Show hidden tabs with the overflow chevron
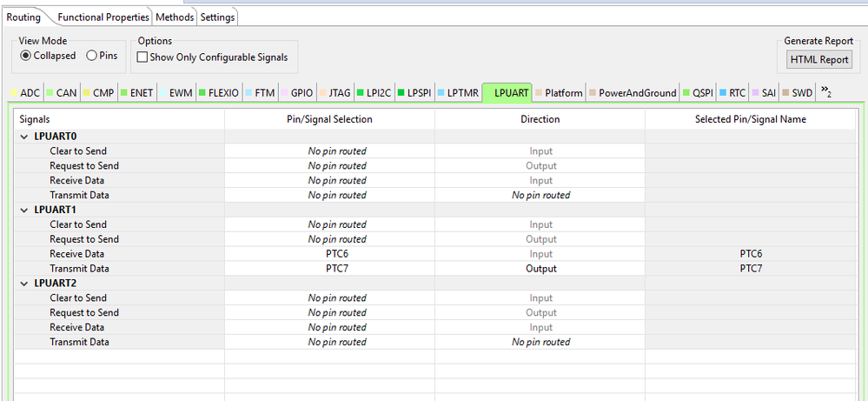 pos(825,92)
